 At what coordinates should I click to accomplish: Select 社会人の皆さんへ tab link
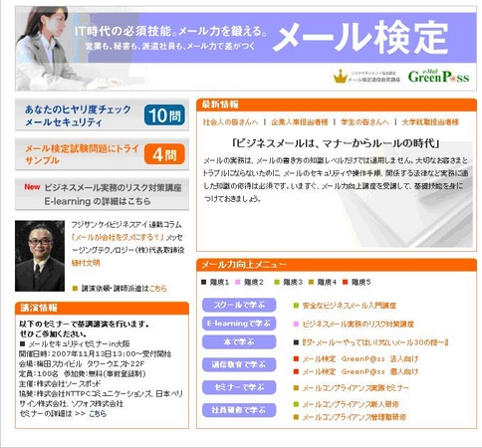pyautogui.click(x=230, y=122)
